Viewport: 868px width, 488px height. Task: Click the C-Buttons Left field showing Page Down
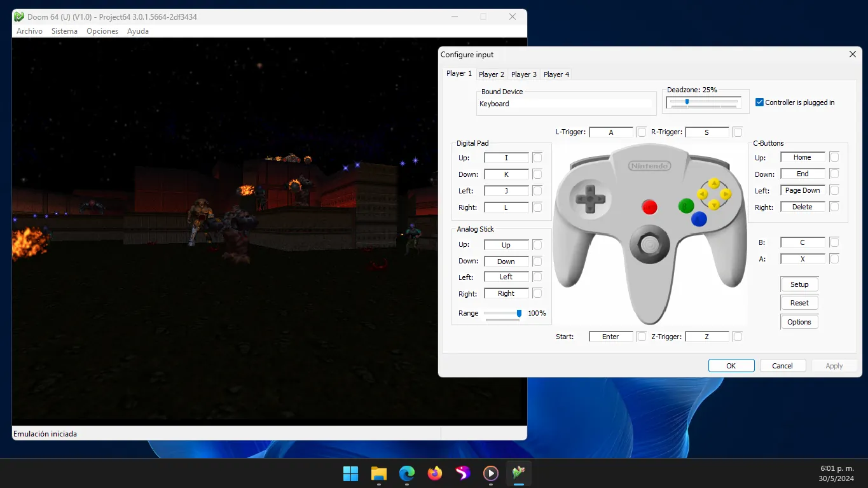click(x=803, y=190)
